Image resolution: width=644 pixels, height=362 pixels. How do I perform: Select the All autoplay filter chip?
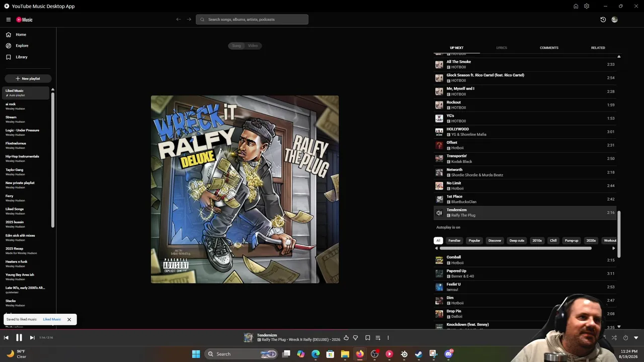[x=438, y=240]
